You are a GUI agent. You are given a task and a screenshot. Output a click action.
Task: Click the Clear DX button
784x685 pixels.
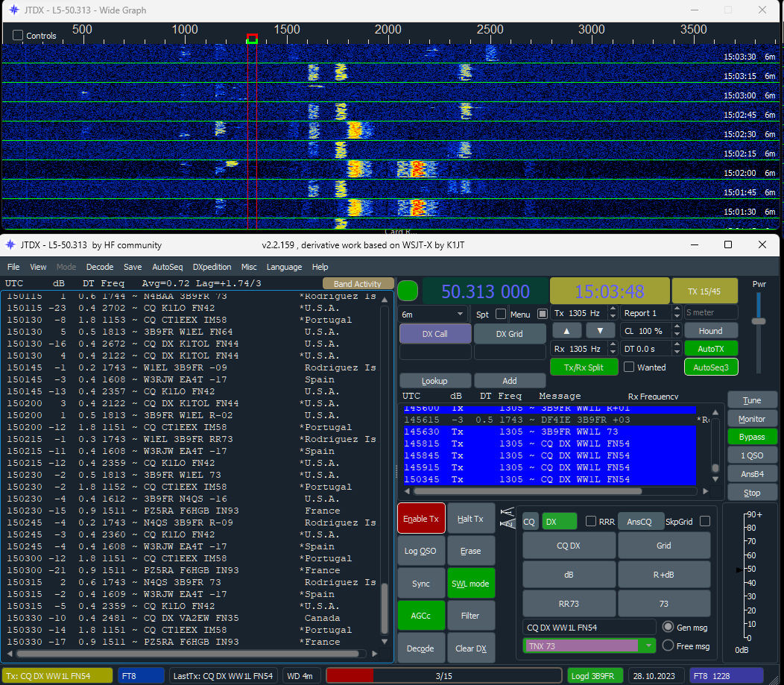point(470,648)
